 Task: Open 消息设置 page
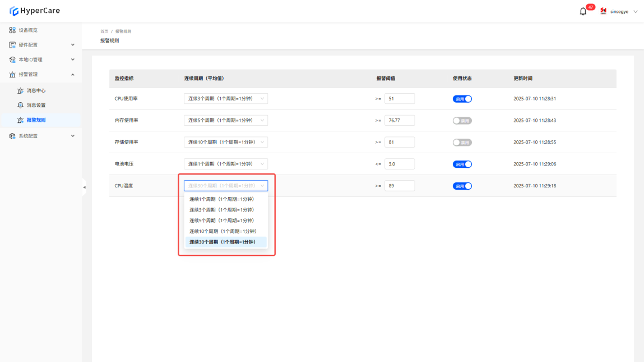point(36,106)
